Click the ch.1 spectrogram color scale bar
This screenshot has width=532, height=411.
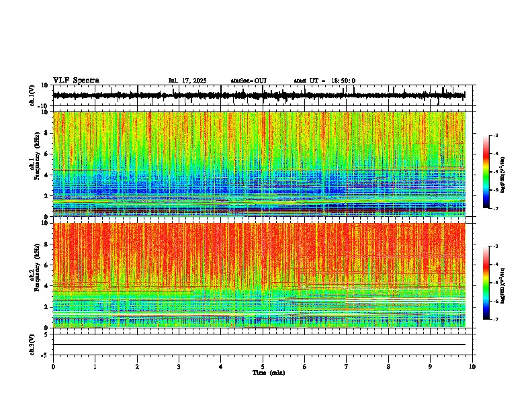(486, 172)
